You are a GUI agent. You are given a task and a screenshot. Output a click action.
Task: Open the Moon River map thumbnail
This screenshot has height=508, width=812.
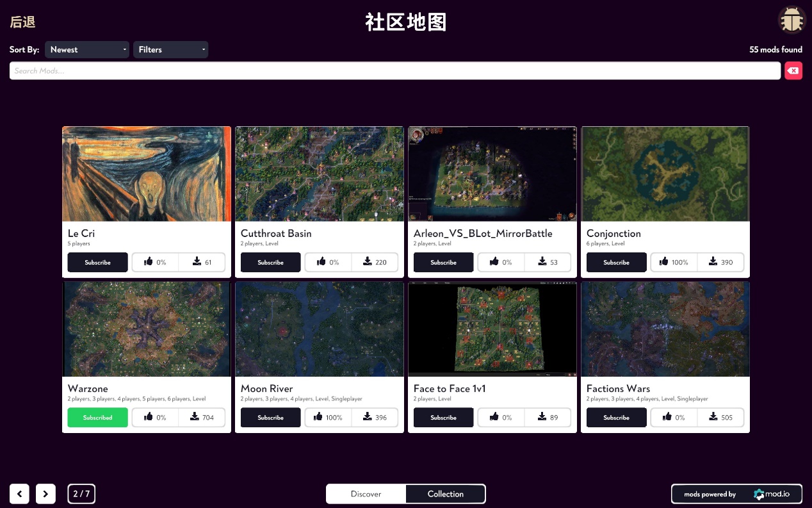point(320,329)
